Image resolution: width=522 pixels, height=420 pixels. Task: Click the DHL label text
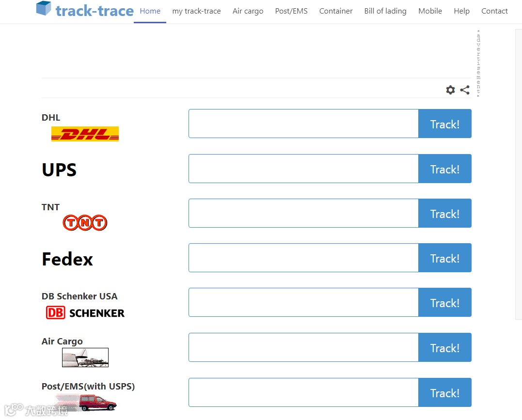click(x=51, y=118)
